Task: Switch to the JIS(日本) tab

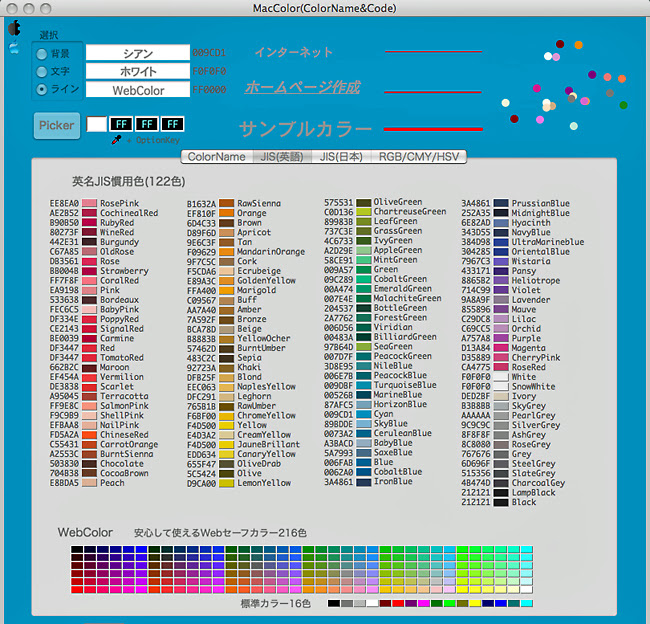Action: tap(341, 157)
